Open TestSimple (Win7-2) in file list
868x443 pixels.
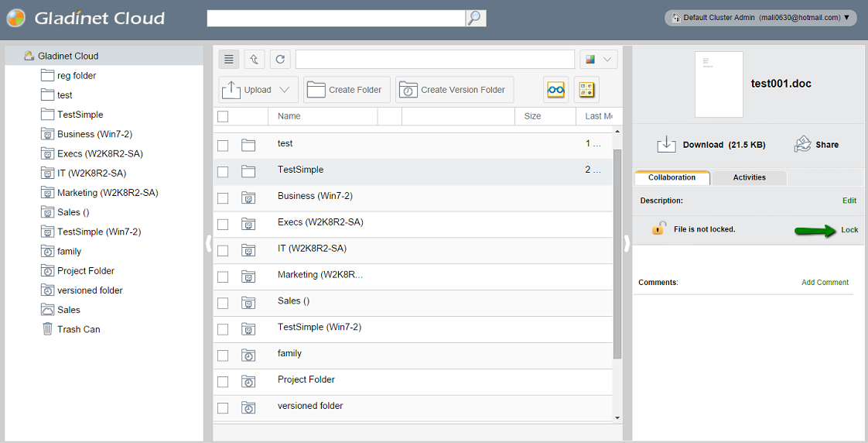(320, 327)
